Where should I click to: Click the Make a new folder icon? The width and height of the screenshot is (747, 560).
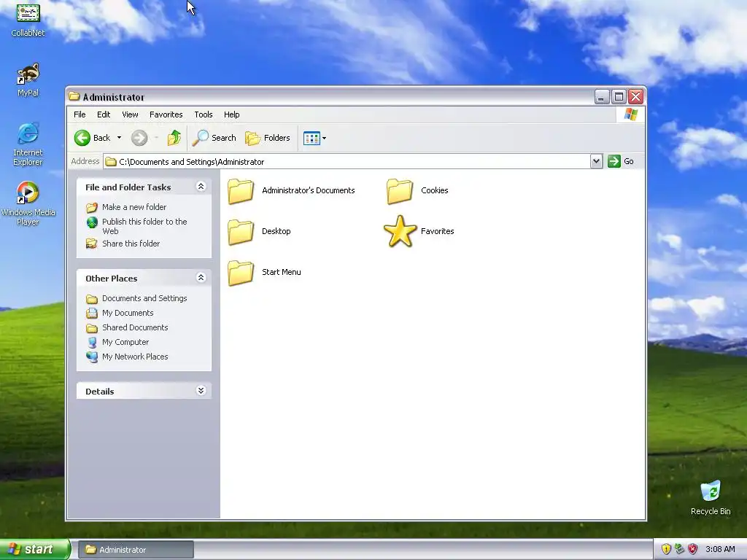[92, 208]
